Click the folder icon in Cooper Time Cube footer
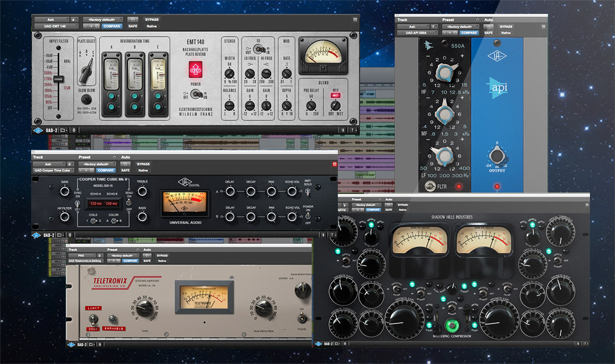615x364 pixels. click(x=61, y=235)
